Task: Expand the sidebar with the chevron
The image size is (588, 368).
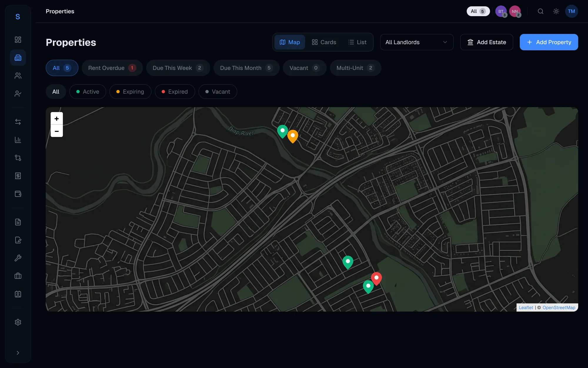Action: 18,353
